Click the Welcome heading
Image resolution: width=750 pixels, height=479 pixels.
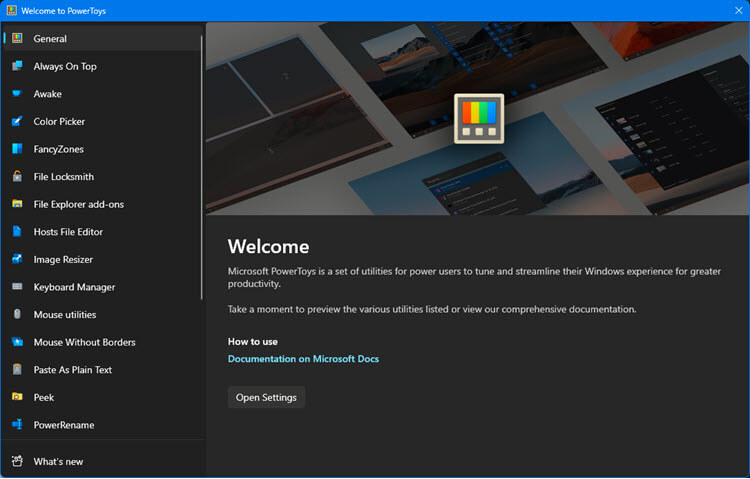[x=268, y=247]
